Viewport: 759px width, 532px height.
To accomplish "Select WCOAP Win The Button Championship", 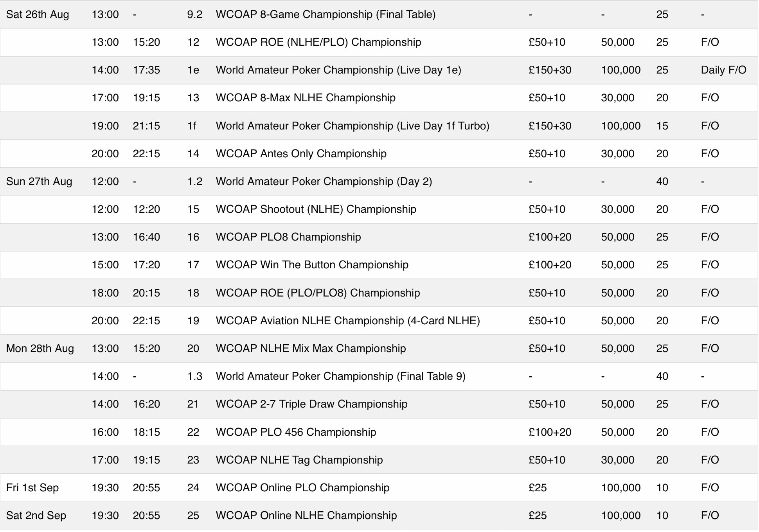I will tap(312, 265).
